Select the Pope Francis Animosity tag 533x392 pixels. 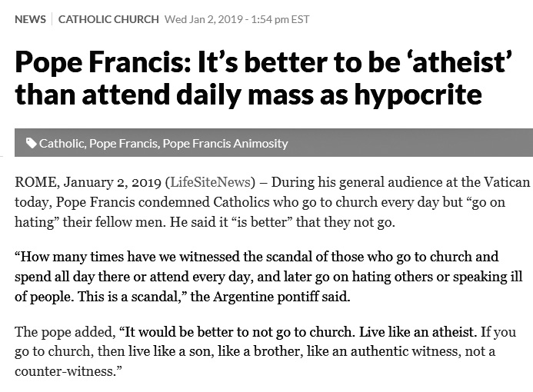pos(225,143)
